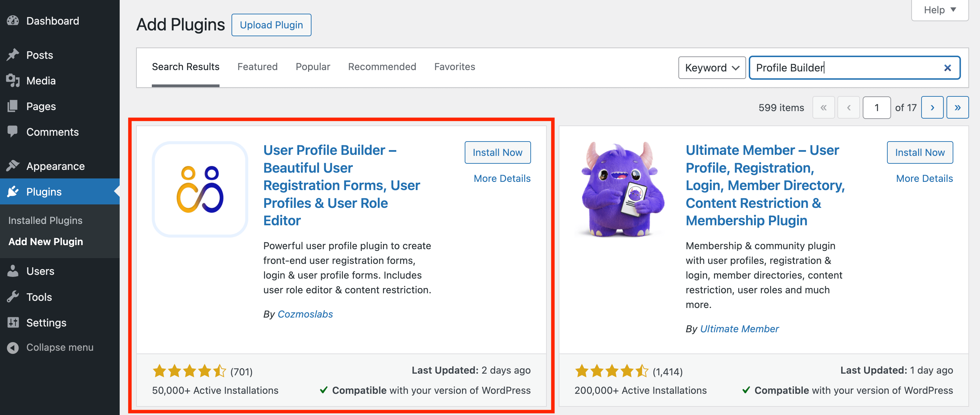Navigate to last page of results
Image resolution: width=980 pixels, height=415 pixels.
(958, 107)
